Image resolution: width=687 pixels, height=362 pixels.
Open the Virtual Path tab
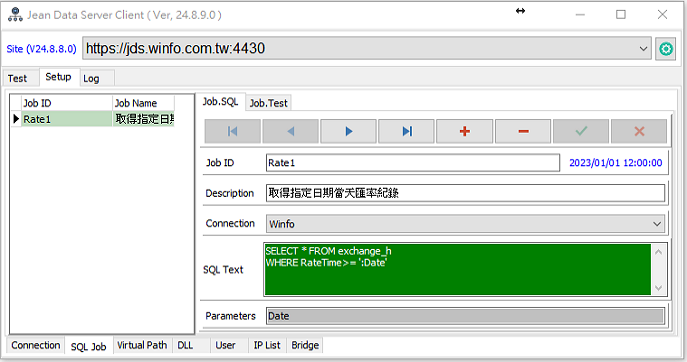pos(142,345)
